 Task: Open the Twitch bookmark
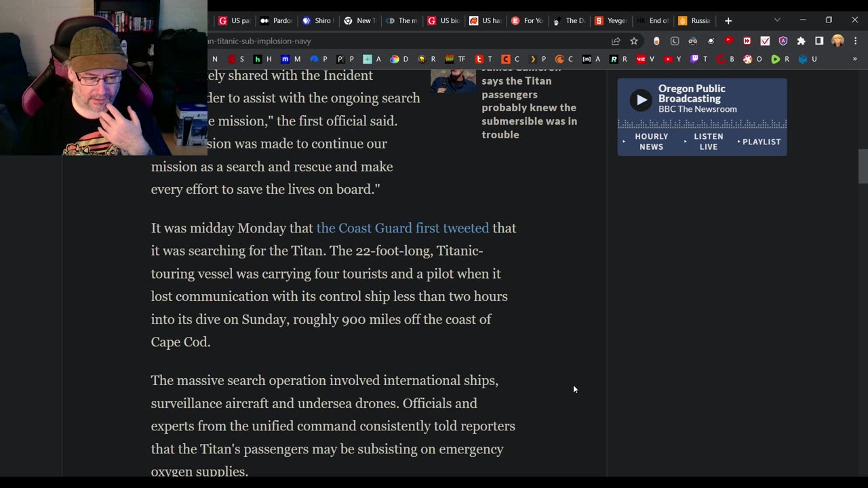[x=698, y=59]
